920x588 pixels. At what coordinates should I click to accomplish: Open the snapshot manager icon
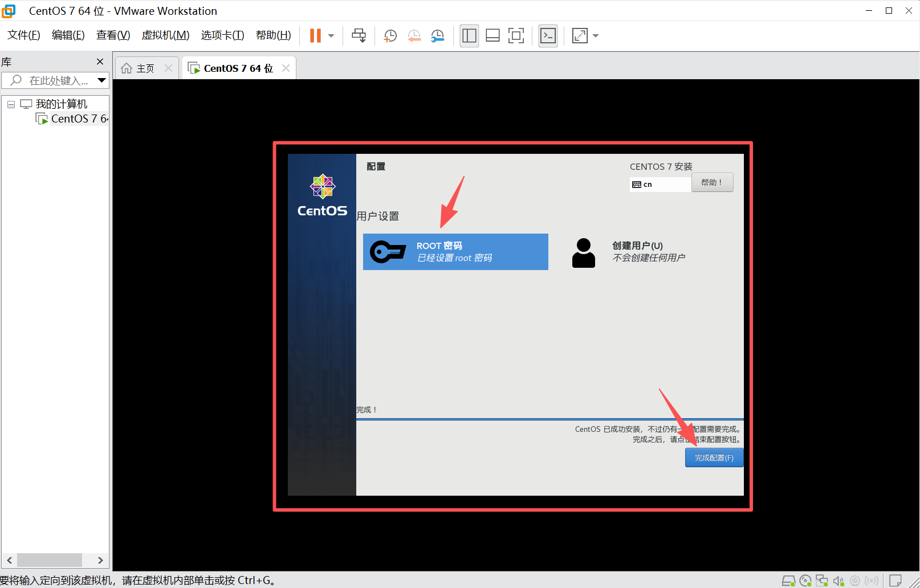point(437,36)
